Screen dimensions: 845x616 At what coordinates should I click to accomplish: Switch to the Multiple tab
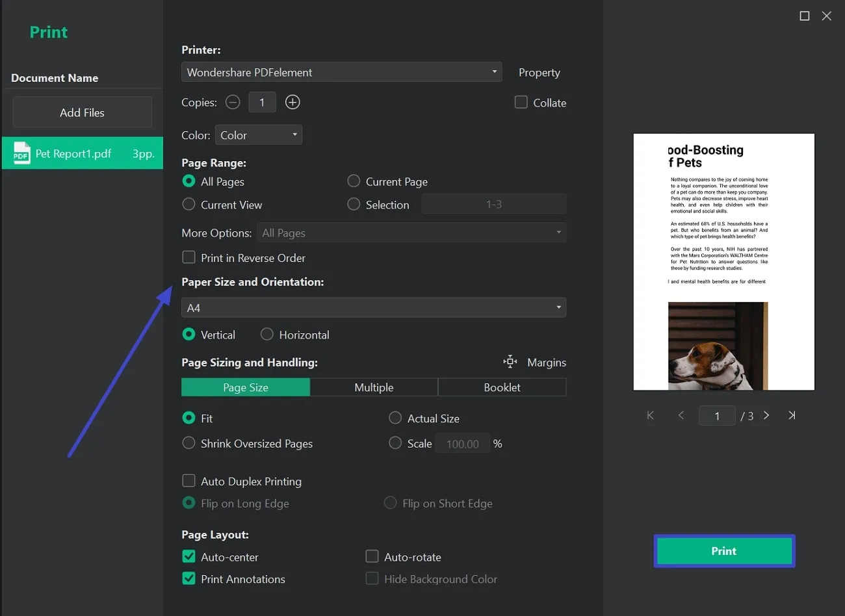(x=374, y=387)
